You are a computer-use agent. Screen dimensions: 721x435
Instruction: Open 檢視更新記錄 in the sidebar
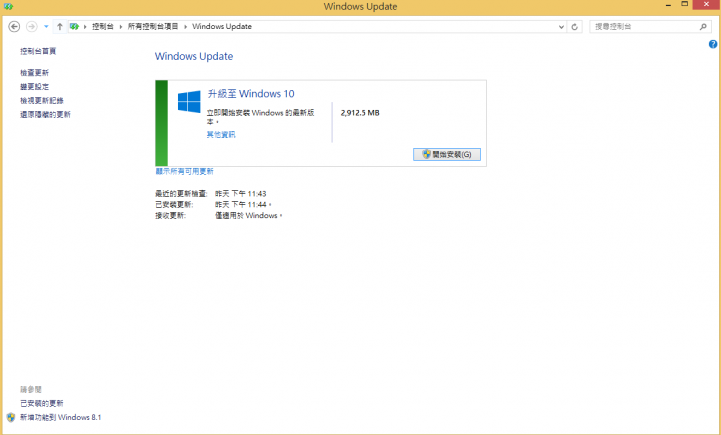coord(41,100)
